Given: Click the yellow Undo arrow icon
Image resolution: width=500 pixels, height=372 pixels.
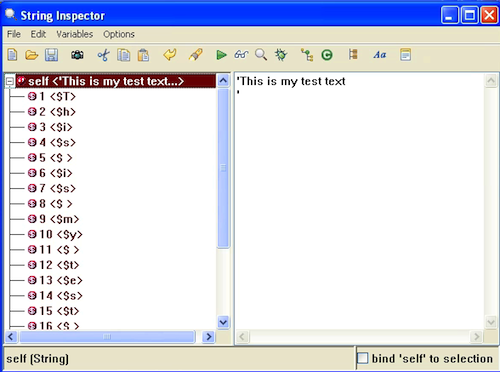Looking at the screenshot, I should click(x=170, y=54).
